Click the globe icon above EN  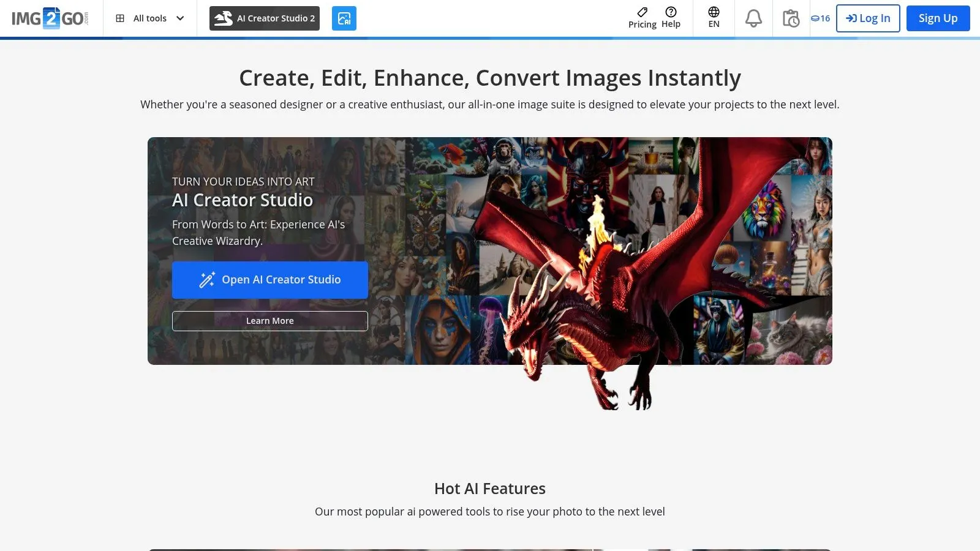pos(713,11)
